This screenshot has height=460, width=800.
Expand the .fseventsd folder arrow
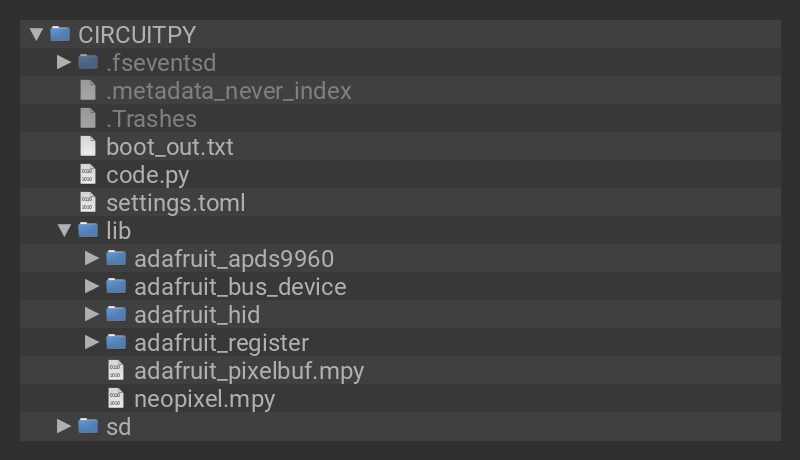pos(64,62)
